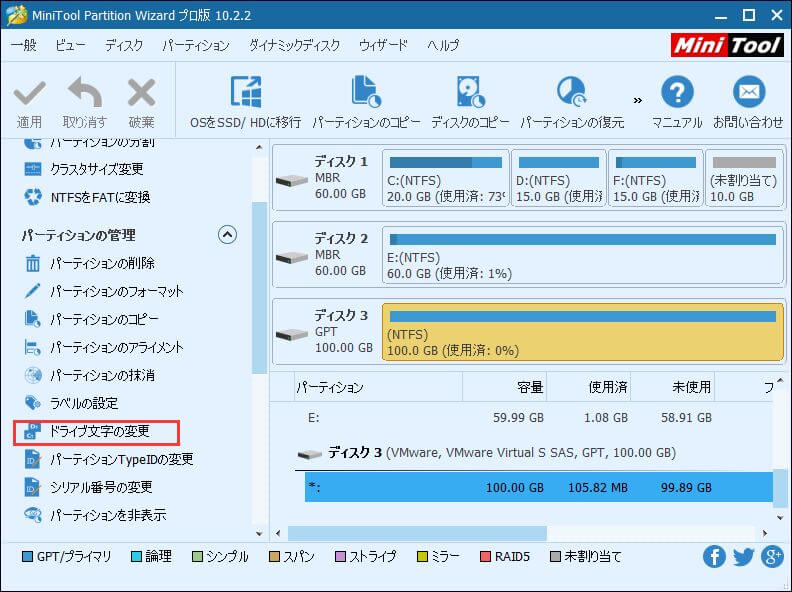Select the F:(NTFS) 15.0 GB partition block

[x=656, y=178]
